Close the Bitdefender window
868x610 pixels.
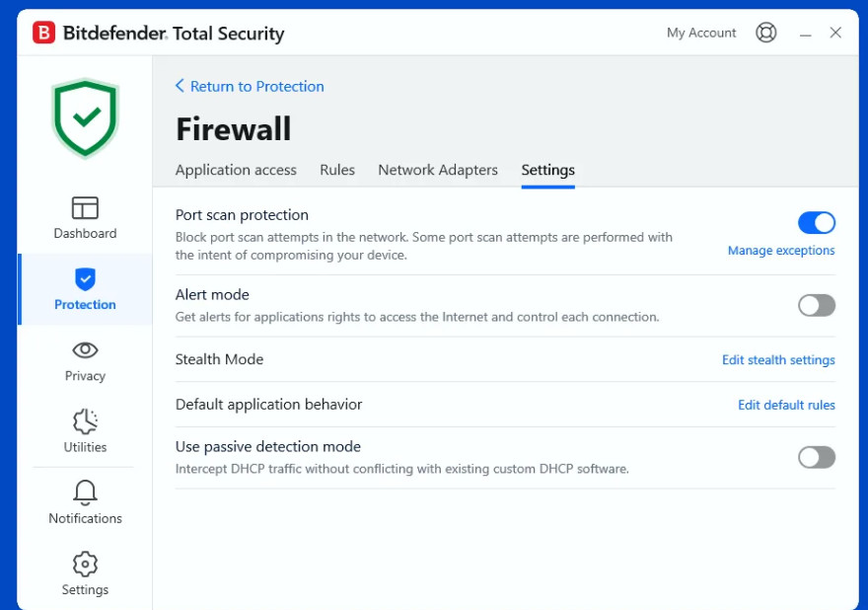tap(835, 33)
